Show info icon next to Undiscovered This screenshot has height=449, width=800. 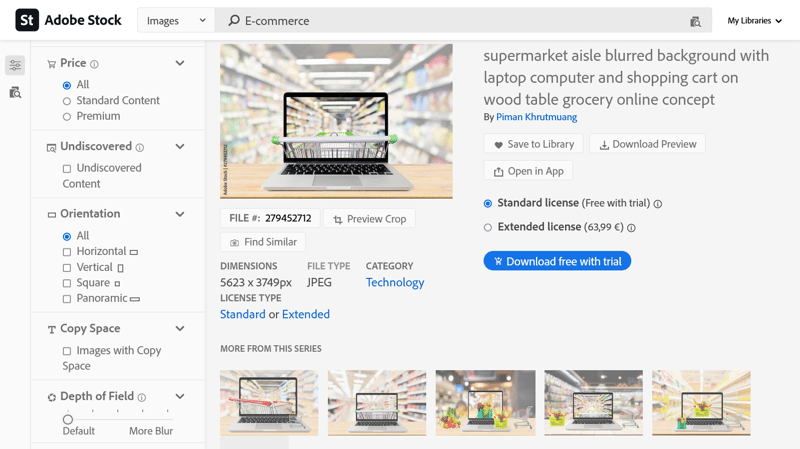tap(140, 147)
